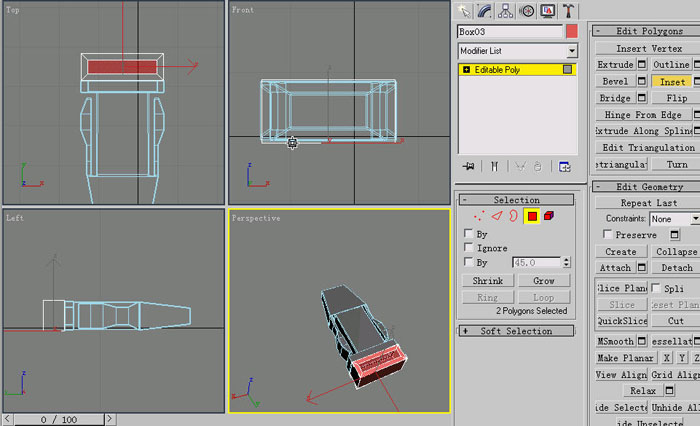Image resolution: width=700 pixels, height=426 pixels.
Task: Click the 45.0 angle value field
Action: (x=536, y=263)
